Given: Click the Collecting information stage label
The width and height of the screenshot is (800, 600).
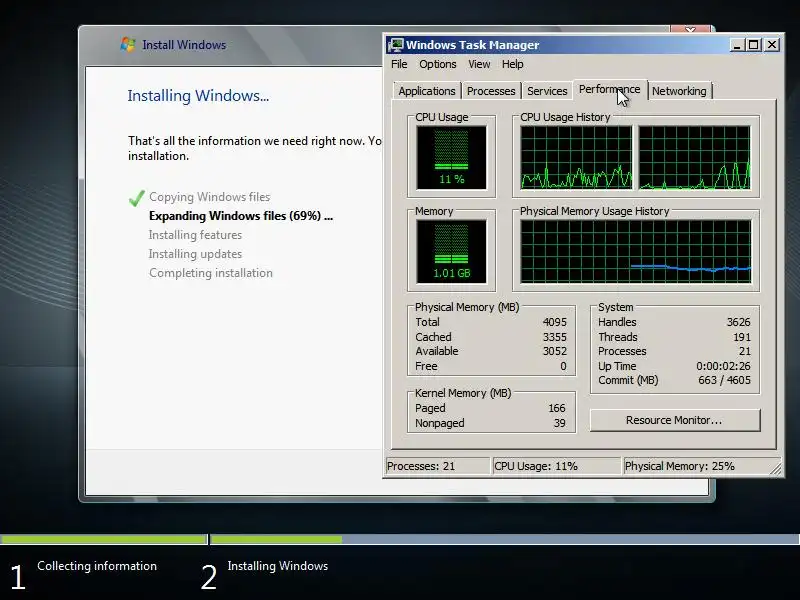Looking at the screenshot, I should 97,566.
